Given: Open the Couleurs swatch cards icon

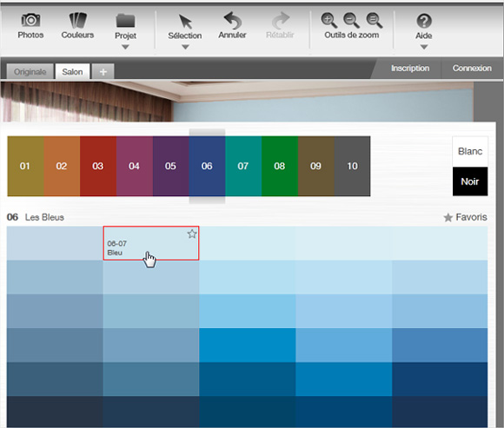Looking at the screenshot, I should tap(78, 20).
